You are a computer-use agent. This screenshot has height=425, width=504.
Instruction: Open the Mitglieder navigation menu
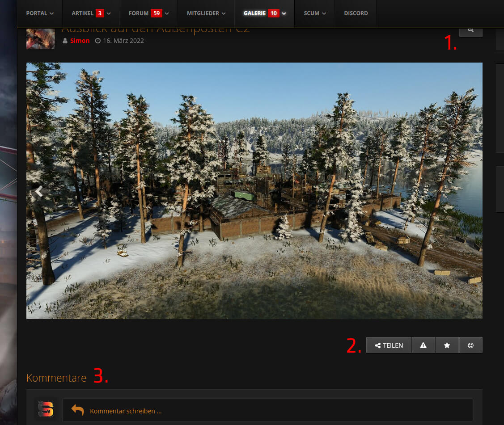tap(206, 13)
